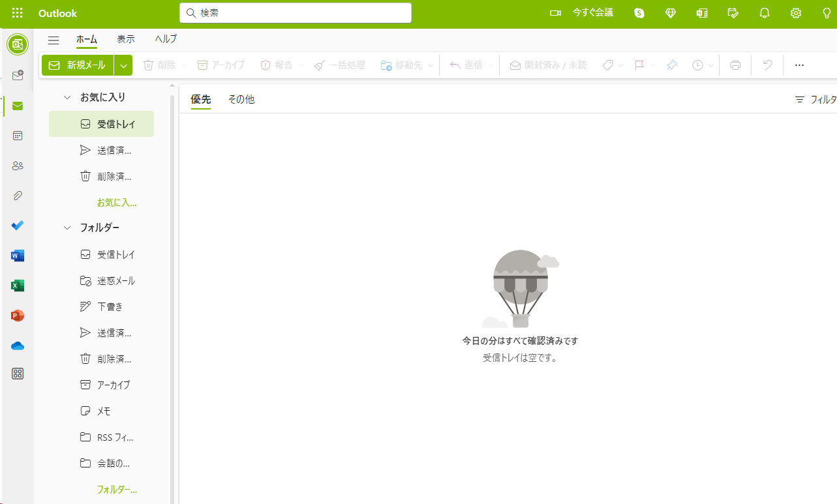Collapse the お気に入り section
This screenshot has width=837, height=504.
67,97
